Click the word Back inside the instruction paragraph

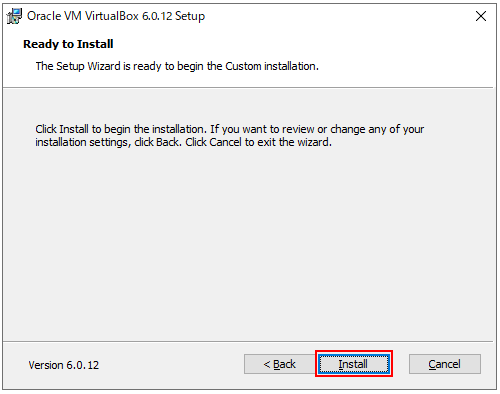pos(169,142)
